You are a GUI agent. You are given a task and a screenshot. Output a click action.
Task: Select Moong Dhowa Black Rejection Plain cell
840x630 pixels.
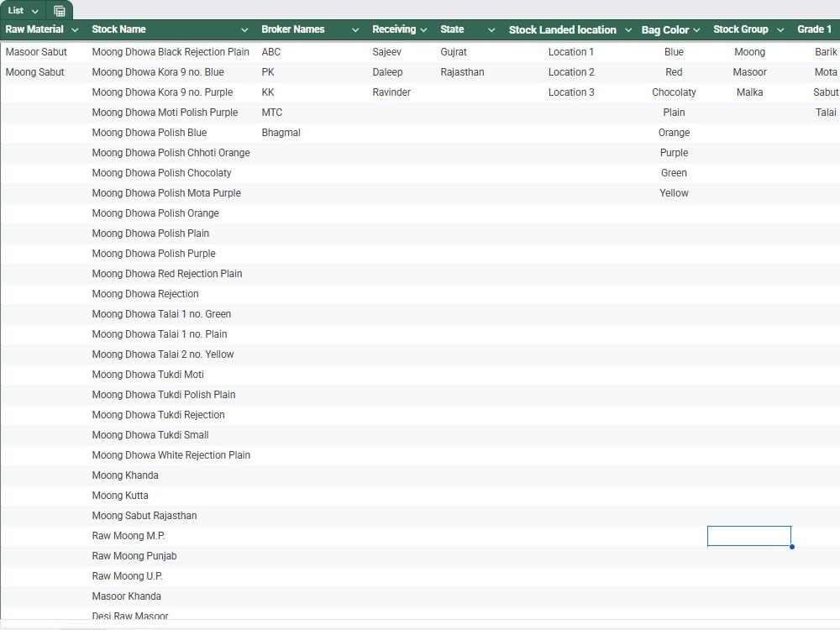click(x=171, y=52)
